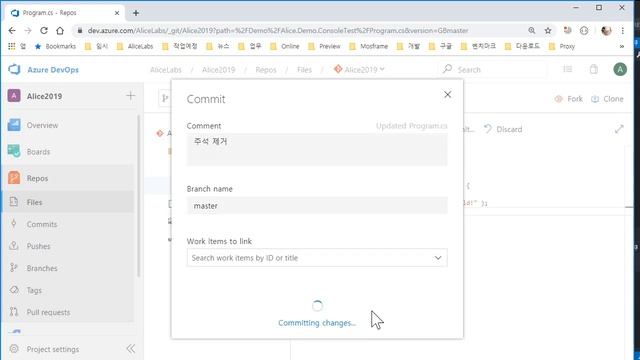The image size is (640, 360).
Task: Click the Comment text box
Action: coord(317,149)
